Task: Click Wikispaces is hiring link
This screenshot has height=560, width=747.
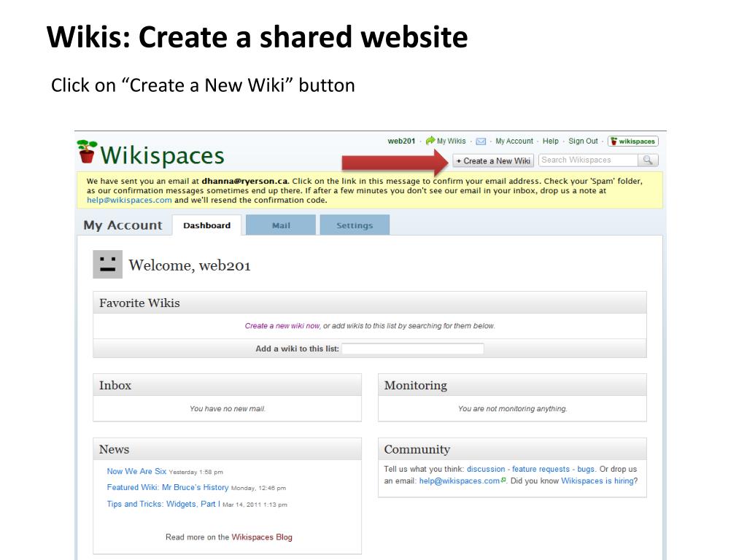Action: pyautogui.click(x=597, y=481)
